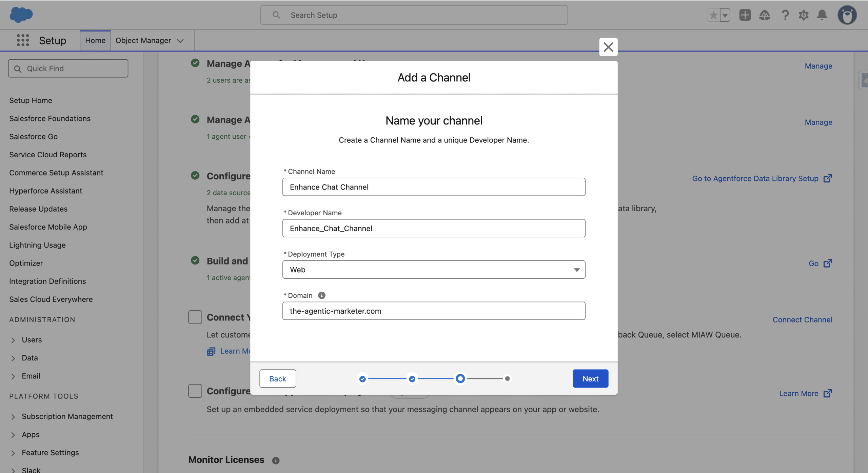
Task: Open the notifications bell icon
Action: (x=822, y=15)
